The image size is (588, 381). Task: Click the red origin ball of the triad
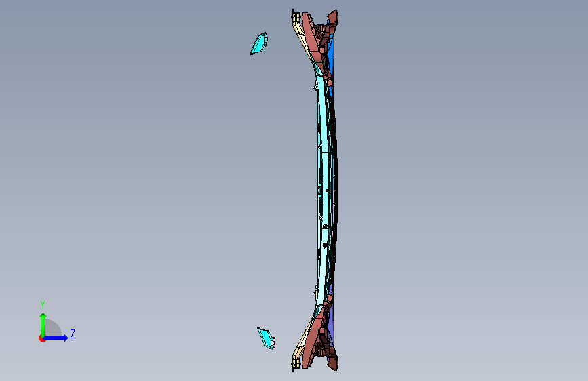point(42,338)
